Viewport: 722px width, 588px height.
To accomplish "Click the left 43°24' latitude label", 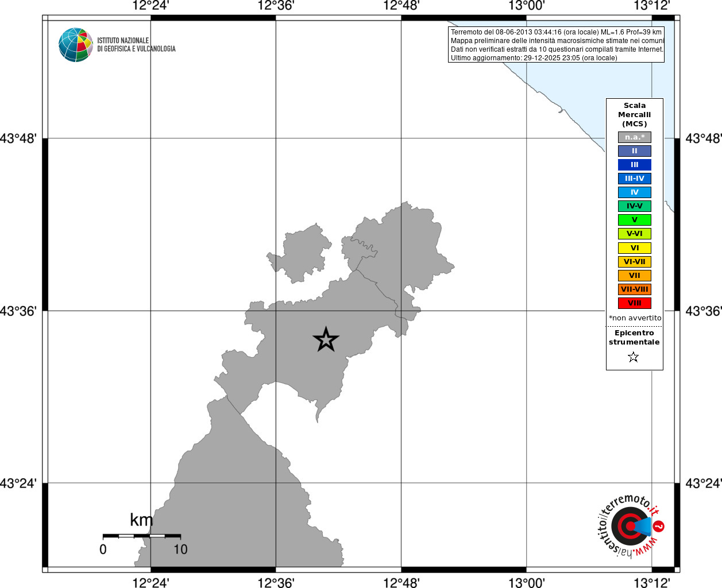I will (x=18, y=483).
